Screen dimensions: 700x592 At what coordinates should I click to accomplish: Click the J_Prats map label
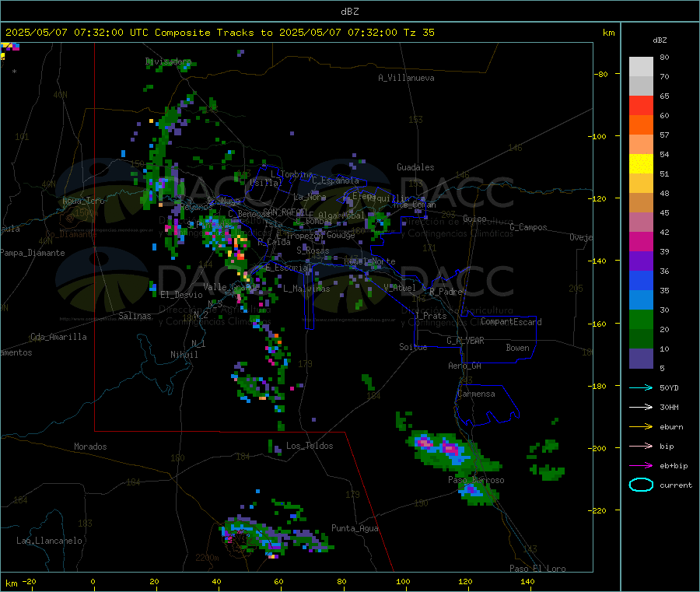click(430, 316)
